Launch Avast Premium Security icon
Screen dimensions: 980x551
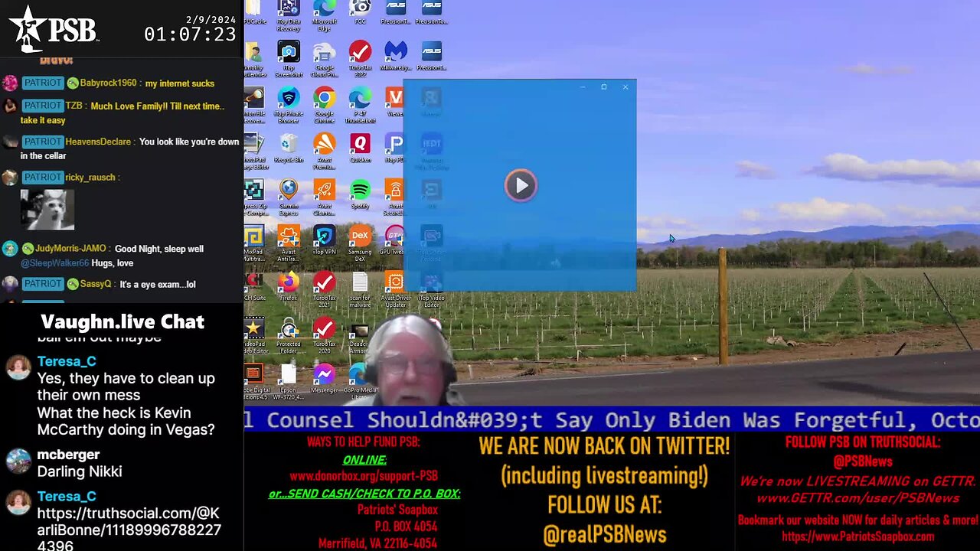(x=324, y=151)
